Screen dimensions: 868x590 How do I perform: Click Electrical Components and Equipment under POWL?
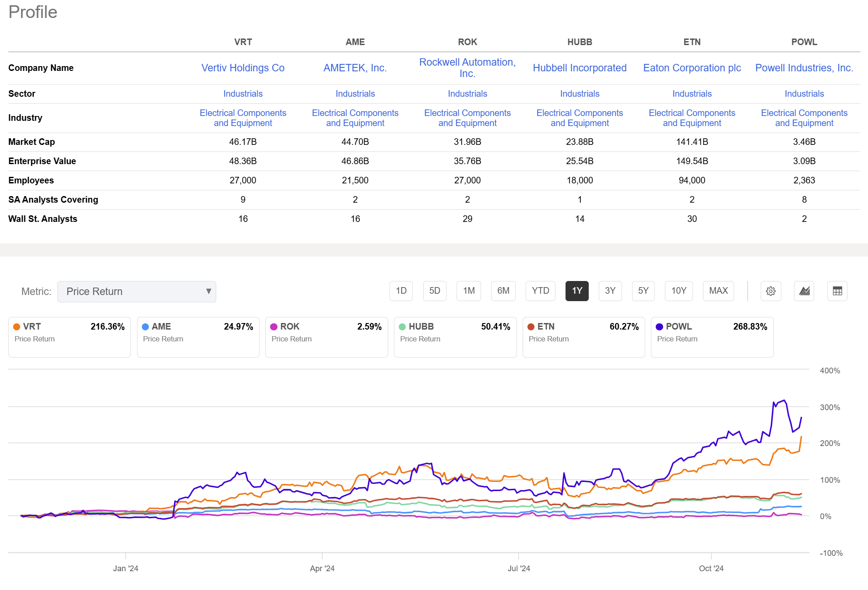[x=804, y=118]
